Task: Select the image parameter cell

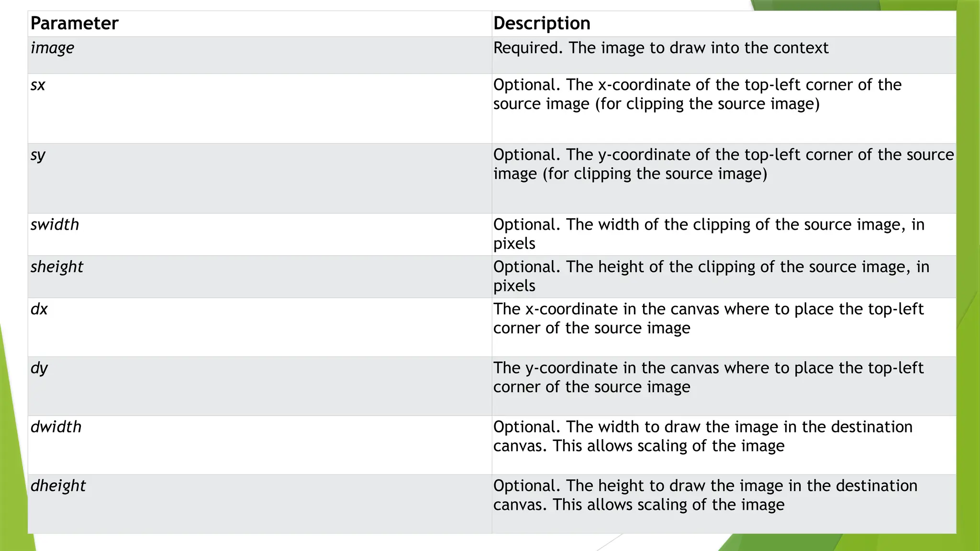Action: [53, 48]
